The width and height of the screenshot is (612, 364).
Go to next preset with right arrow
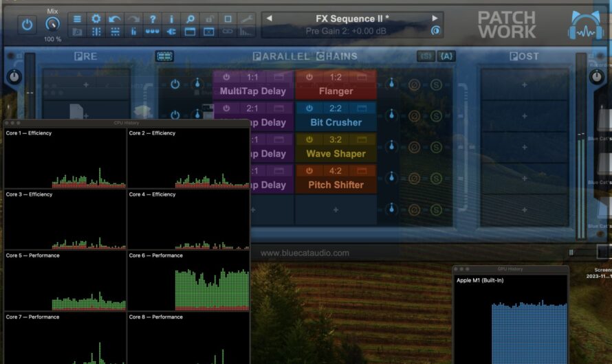click(x=435, y=19)
